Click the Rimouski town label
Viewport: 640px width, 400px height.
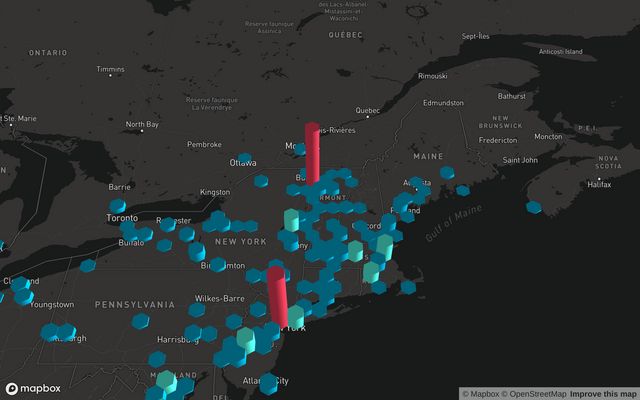[x=432, y=75]
